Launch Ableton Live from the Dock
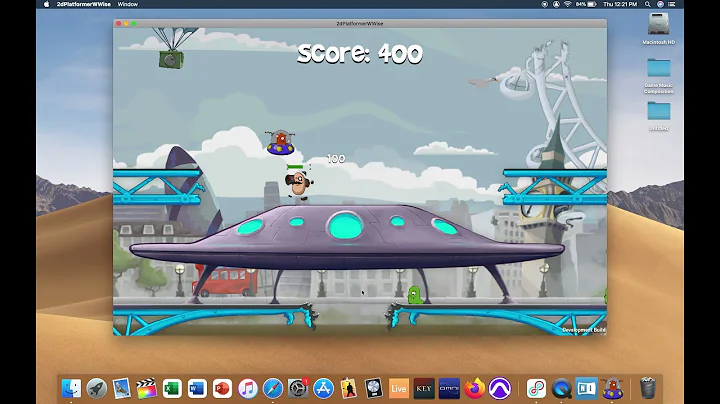The height and width of the screenshot is (404, 720). point(399,388)
